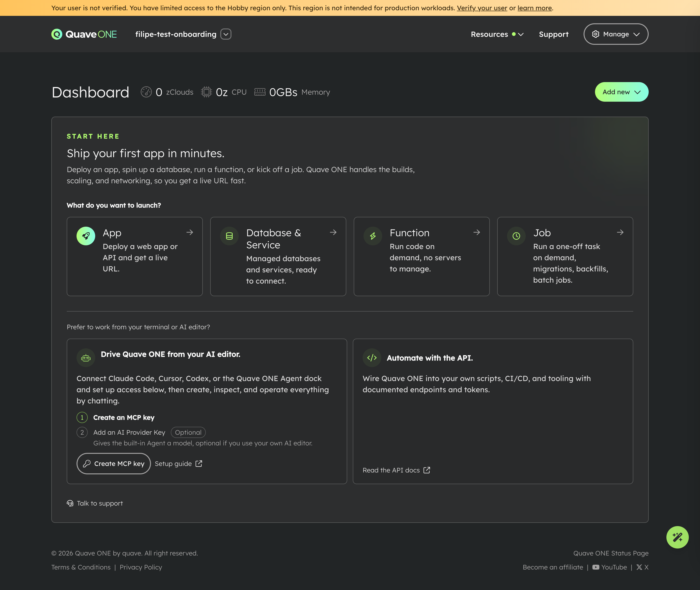Click Setup guide external link icon
The image size is (700, 590).
coord(199,464)
